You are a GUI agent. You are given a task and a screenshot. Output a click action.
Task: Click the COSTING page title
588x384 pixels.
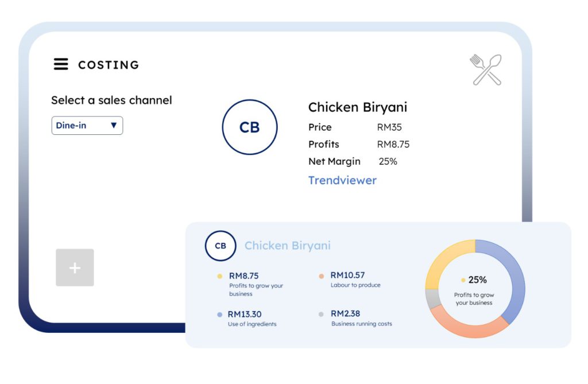click(109, 65)
